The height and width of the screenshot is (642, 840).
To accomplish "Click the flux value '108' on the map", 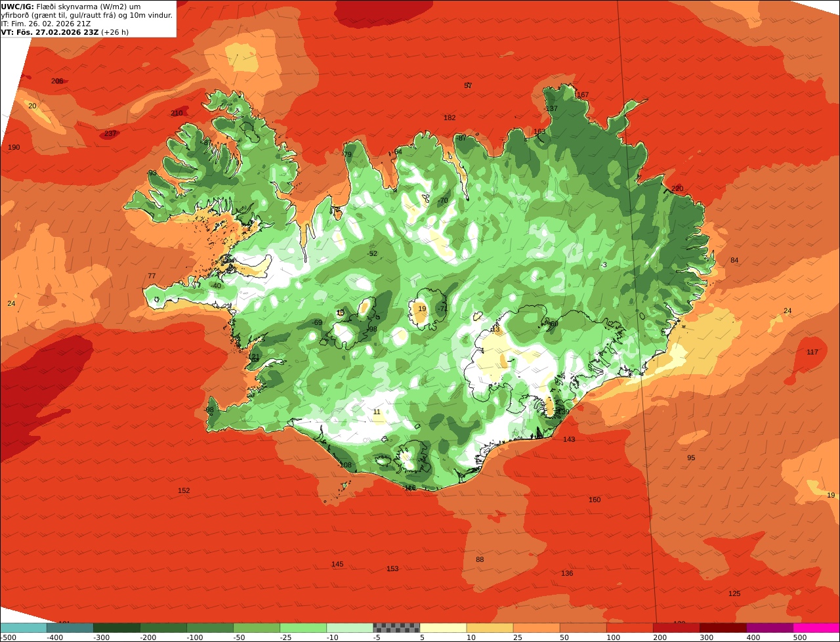I will (x=345, y=465).
